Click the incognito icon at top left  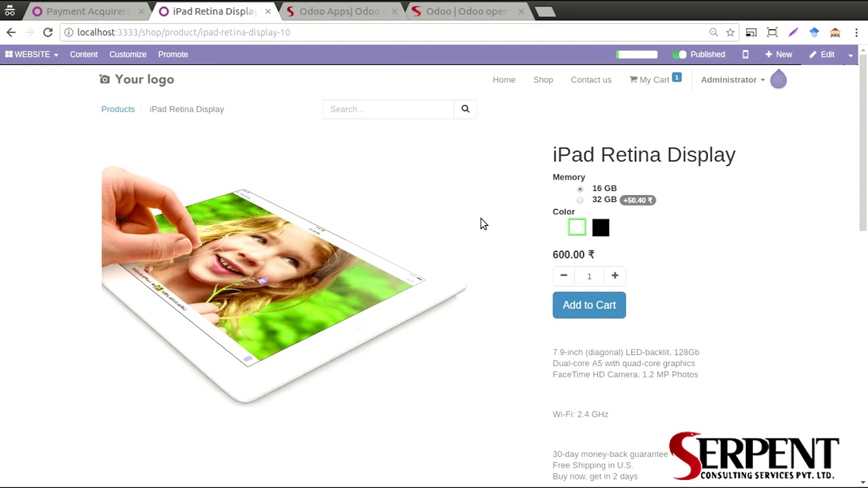(x=10, y=11)
